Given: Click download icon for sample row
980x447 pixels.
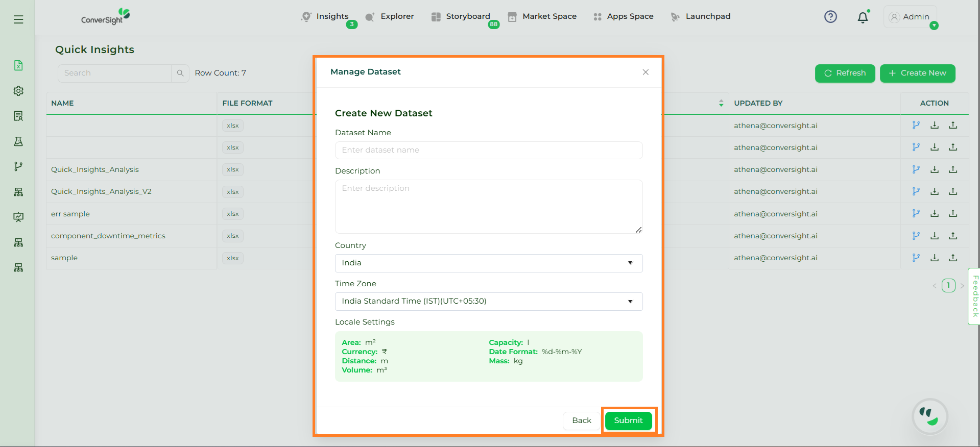Looking at the screenshot, I should (x=934, y=258).
